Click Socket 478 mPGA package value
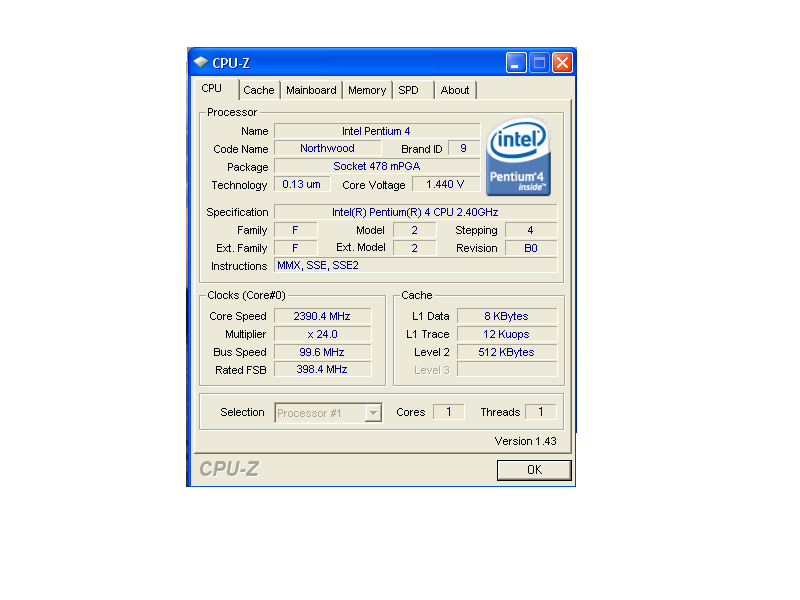Screen dimensions: 800x600 coord(377,166)
